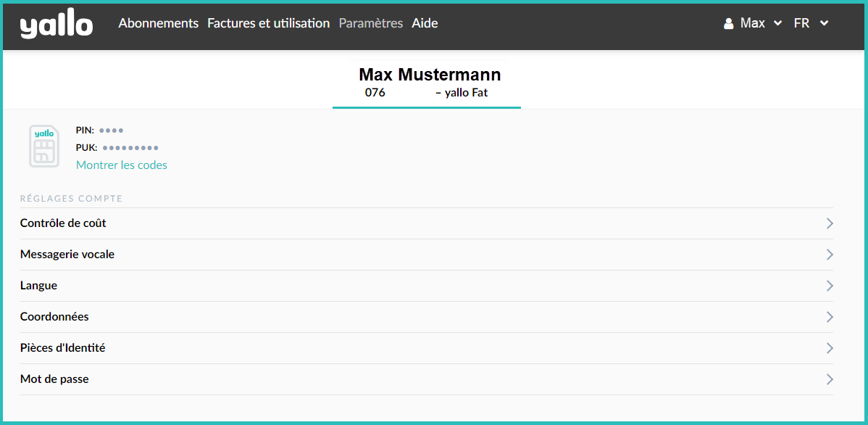Expand Pièces d'Identité chevron arrow
The width and height of the screenshot is (868, 425).
click(x=830, y=348)
